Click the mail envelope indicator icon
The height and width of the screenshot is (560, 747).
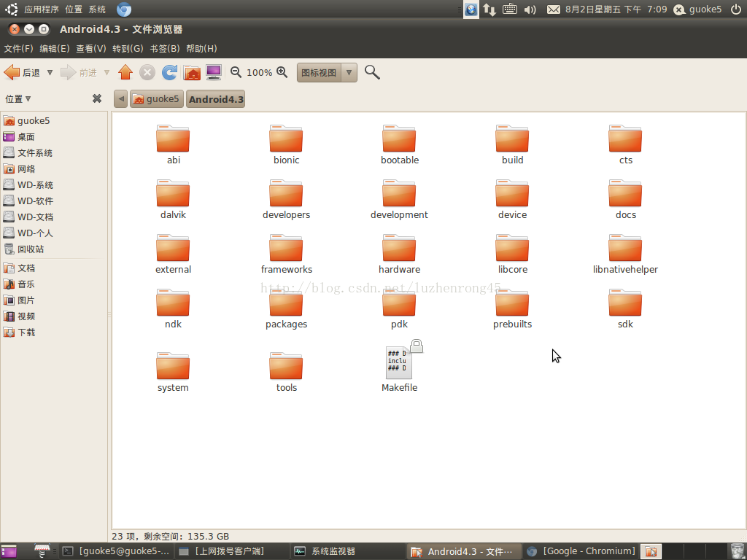553,9
